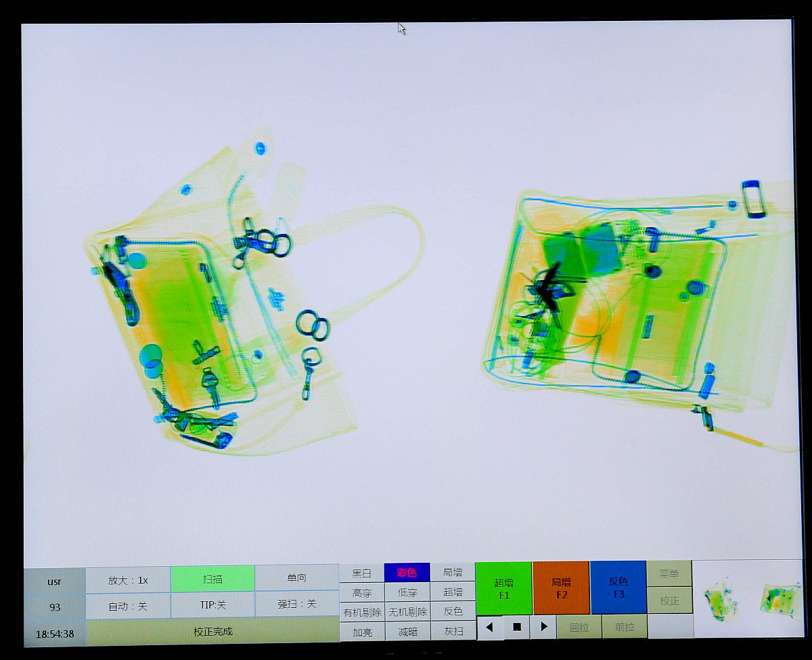Click the square stop button
Screen dimensions: 812x660
(517, 627)
